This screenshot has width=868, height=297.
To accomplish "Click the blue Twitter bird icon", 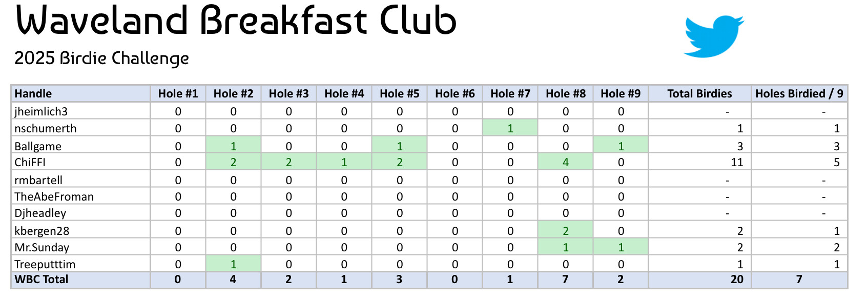I will pyautogui.click(x=713, y=36).
